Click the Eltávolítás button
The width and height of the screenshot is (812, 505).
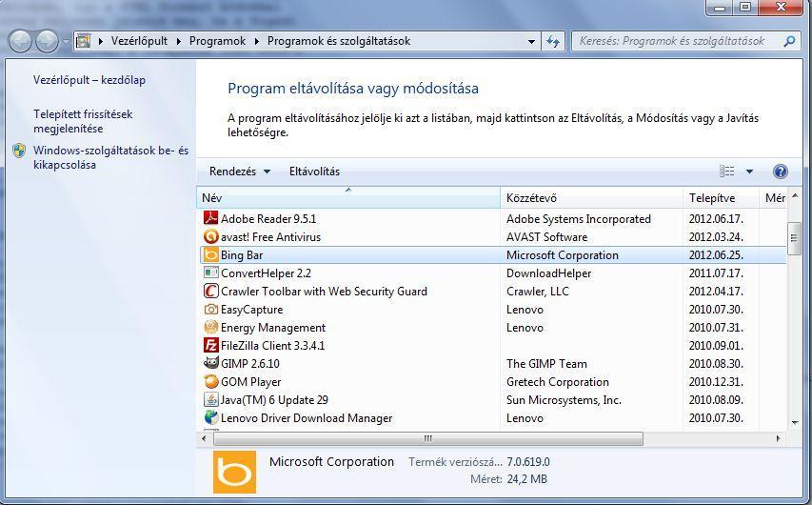[x=314, y=172]
